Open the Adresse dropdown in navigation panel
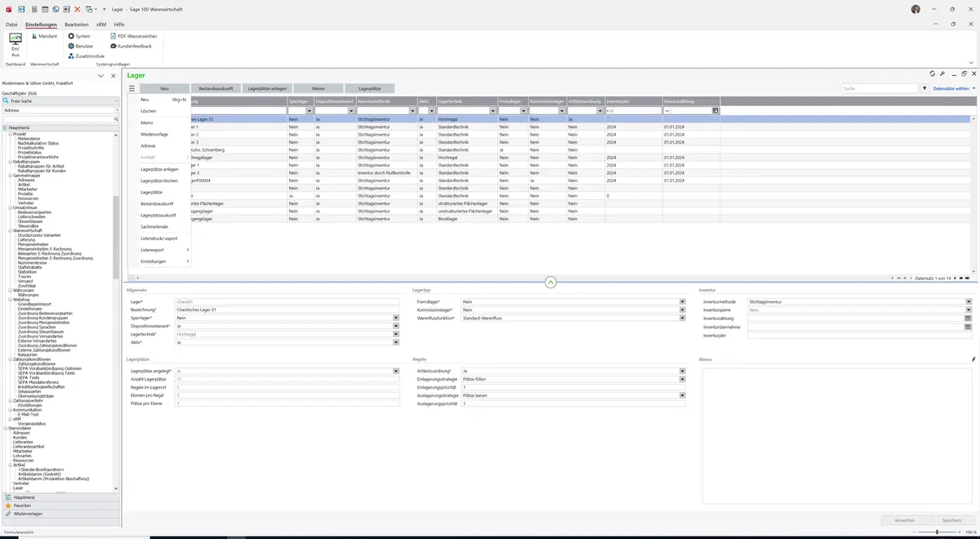 (116, 110)
